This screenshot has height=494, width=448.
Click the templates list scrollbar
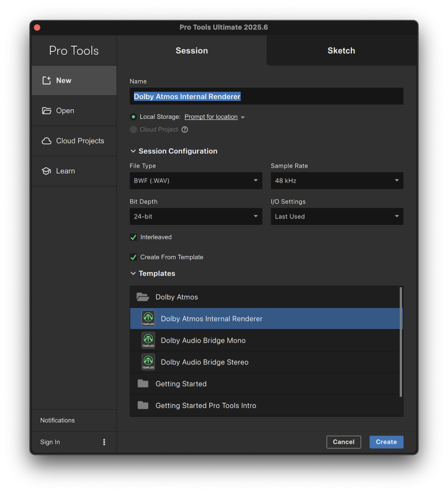coord(401,342)
